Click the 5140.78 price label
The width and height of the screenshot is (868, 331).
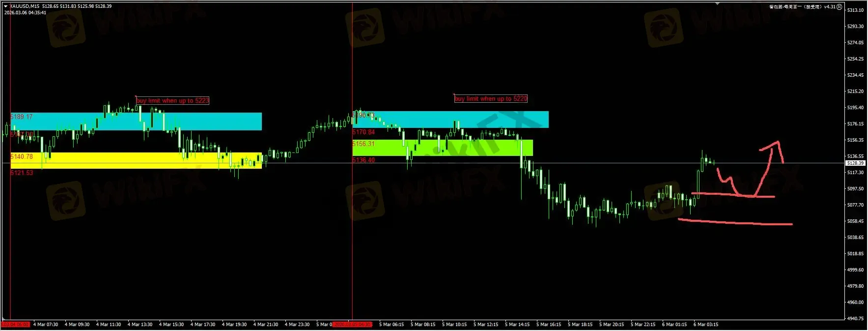pyautogui.click(x=22, y=157)
